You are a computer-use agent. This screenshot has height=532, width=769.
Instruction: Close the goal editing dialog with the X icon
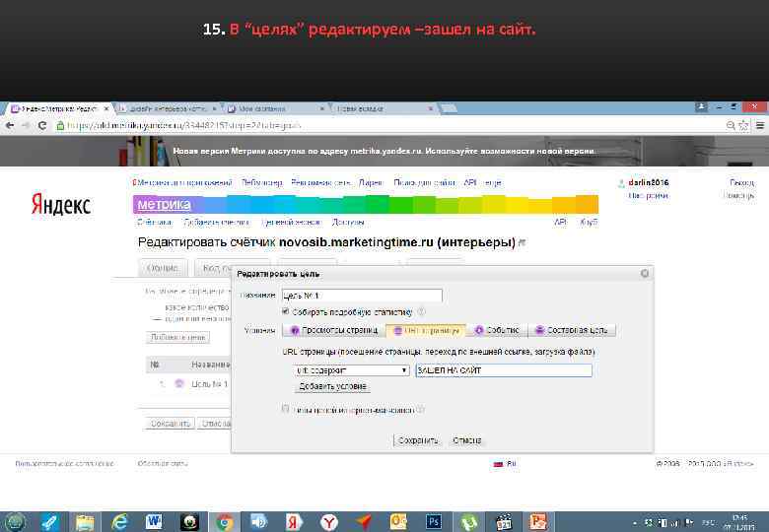(x=645, y=273)
